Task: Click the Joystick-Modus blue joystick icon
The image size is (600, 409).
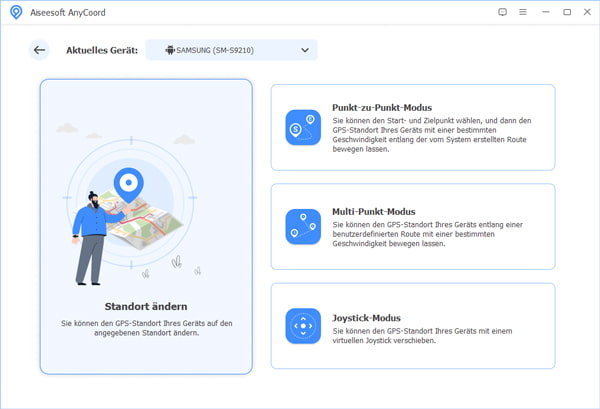Action: tap(303, 326)
